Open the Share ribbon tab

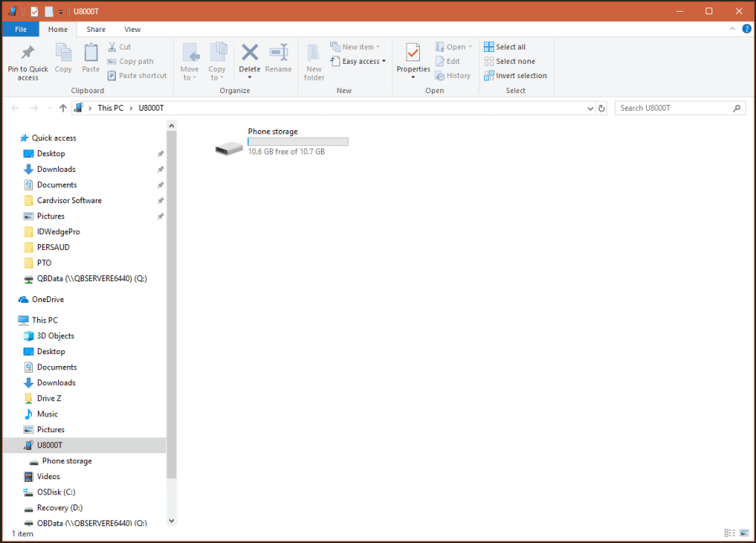[x=97, y=29]
